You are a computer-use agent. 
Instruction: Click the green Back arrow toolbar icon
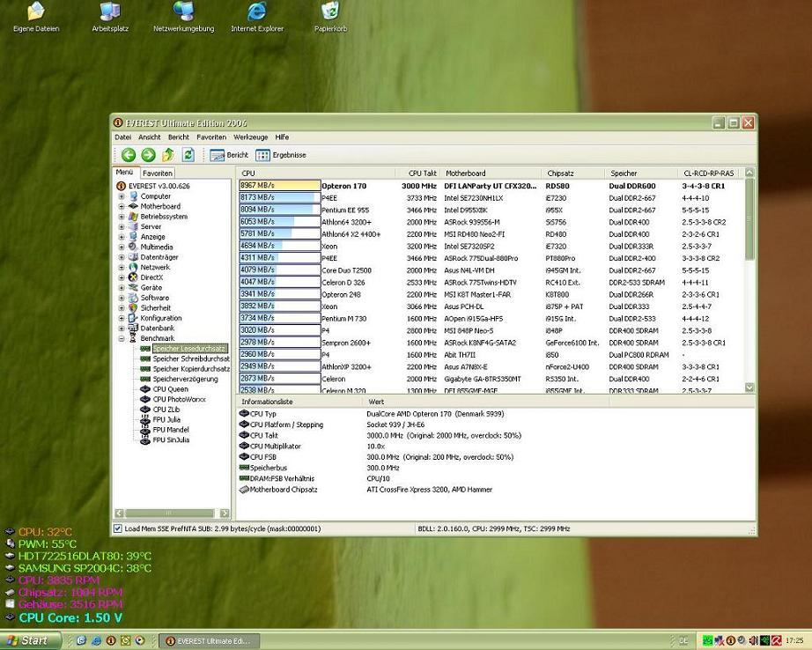(129, 155)
